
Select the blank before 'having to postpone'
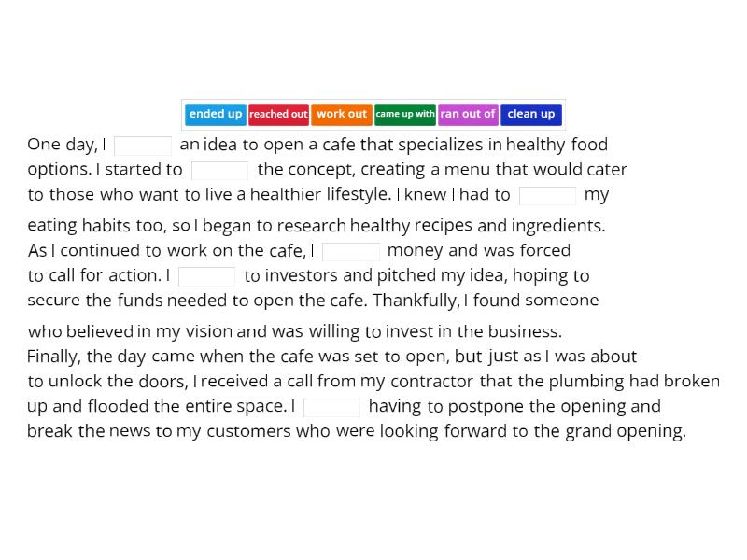click(332, 407)
